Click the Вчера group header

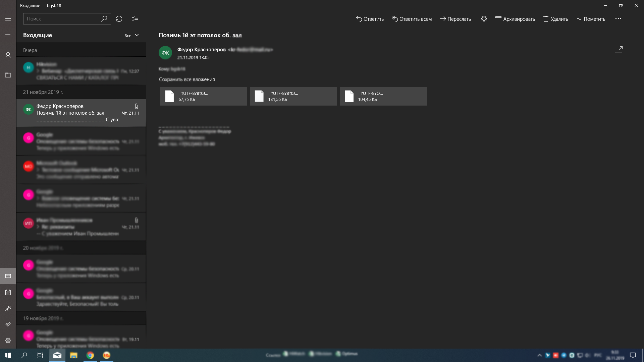[81, 50]
